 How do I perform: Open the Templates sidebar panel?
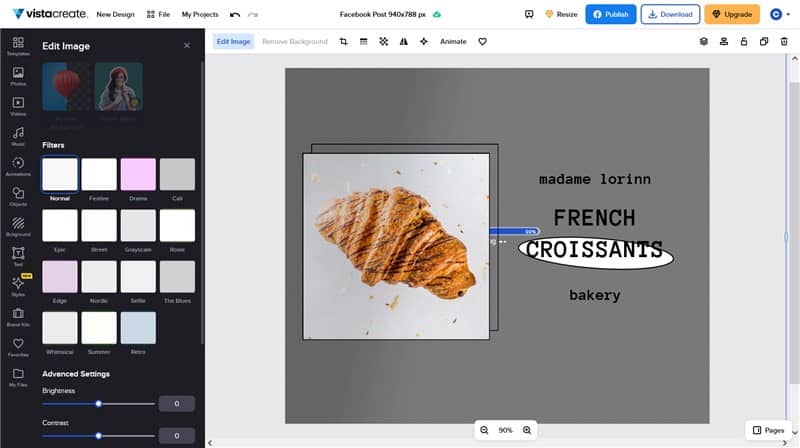click(x=18, y=46)
